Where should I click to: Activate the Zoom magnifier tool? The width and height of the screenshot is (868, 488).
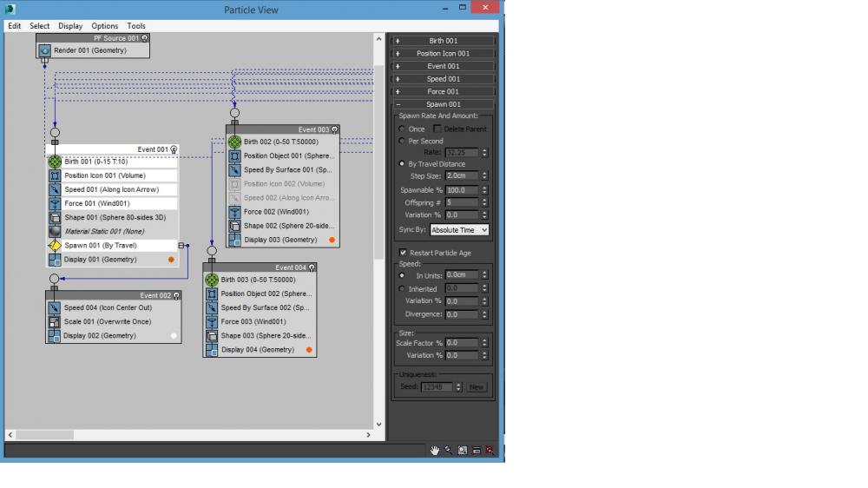pos(449,451)
